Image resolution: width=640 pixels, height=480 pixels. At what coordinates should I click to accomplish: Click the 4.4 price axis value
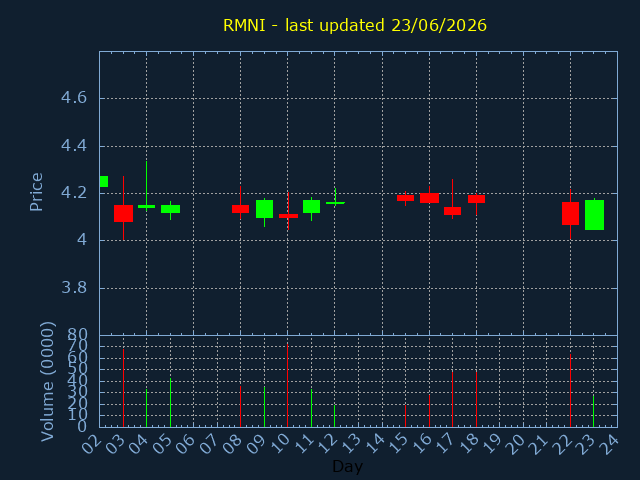[74, 146]
